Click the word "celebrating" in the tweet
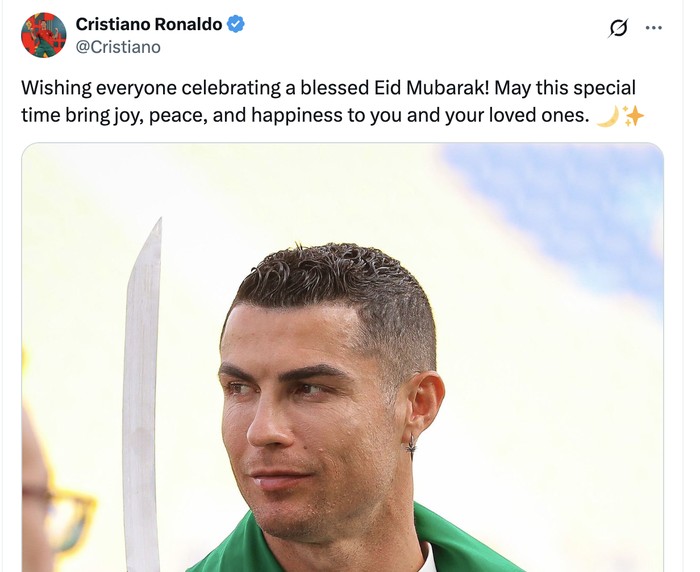This screenshot has height=572, width=700. click(x=231, y=88)
